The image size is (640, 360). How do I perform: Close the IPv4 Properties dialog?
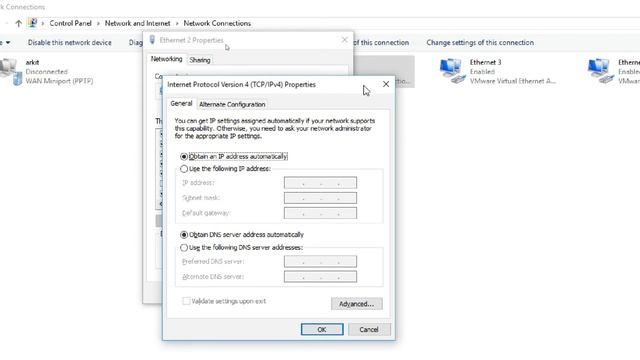click(386, 84)
